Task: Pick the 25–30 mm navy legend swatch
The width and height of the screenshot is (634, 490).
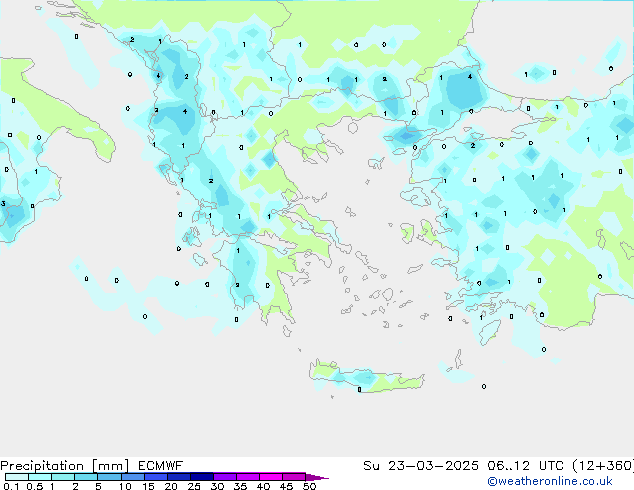Action: [201, 477]
